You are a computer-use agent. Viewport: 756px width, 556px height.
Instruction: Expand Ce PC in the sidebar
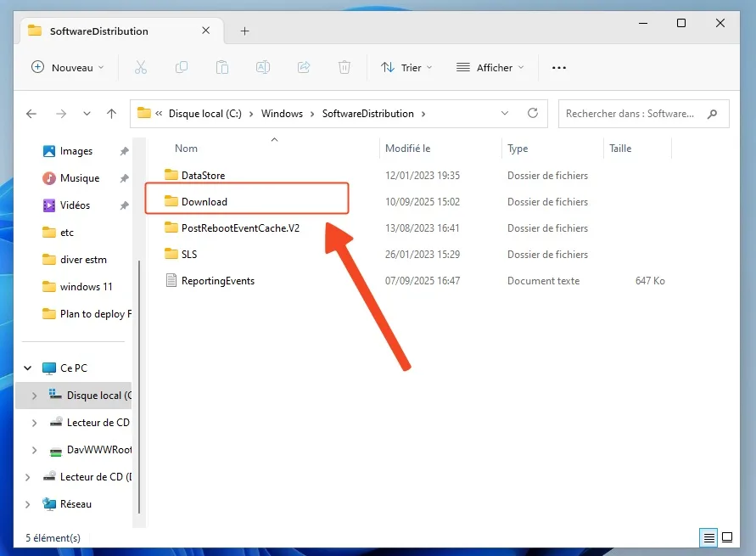pyautogui.click(x=27, y=368)
